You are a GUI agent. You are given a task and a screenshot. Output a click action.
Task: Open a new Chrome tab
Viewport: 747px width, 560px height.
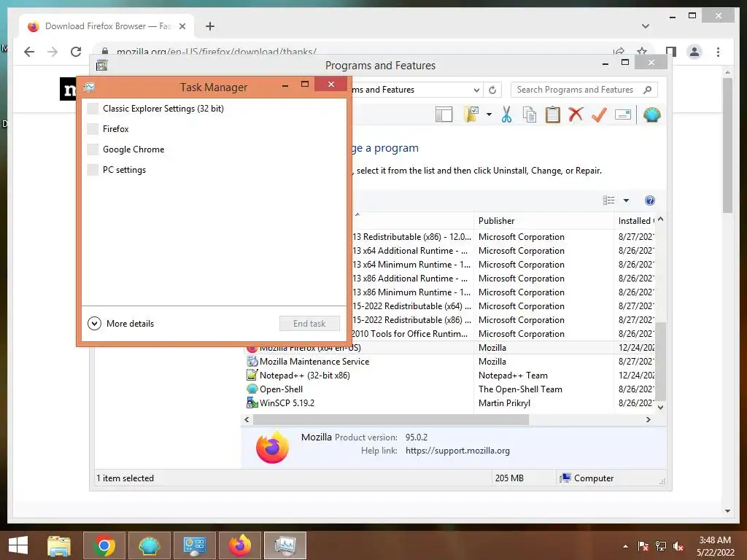tap(210, 26)
